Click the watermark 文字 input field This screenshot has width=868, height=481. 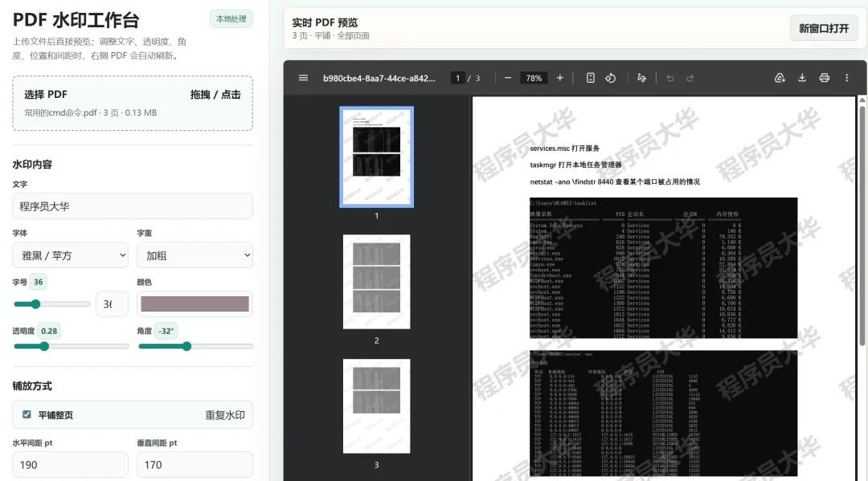(133, 206)
